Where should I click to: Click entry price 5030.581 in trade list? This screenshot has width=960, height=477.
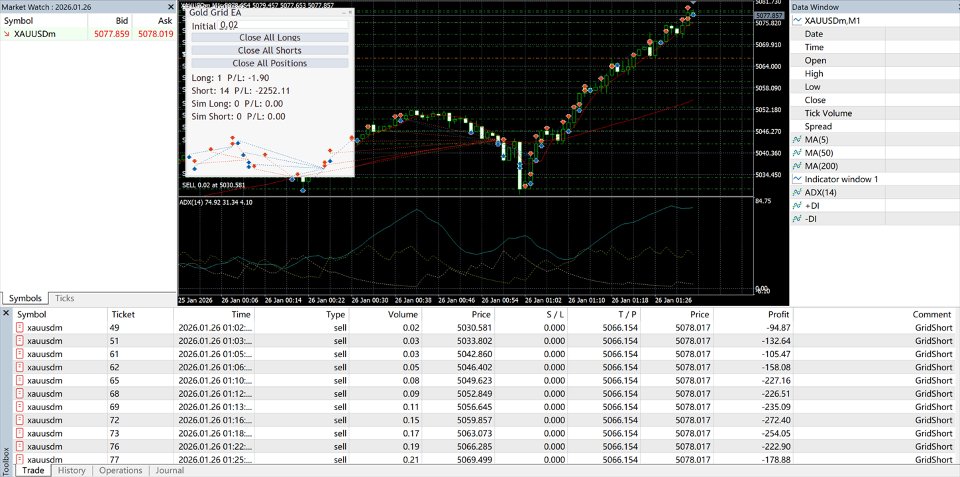point(474,328)
